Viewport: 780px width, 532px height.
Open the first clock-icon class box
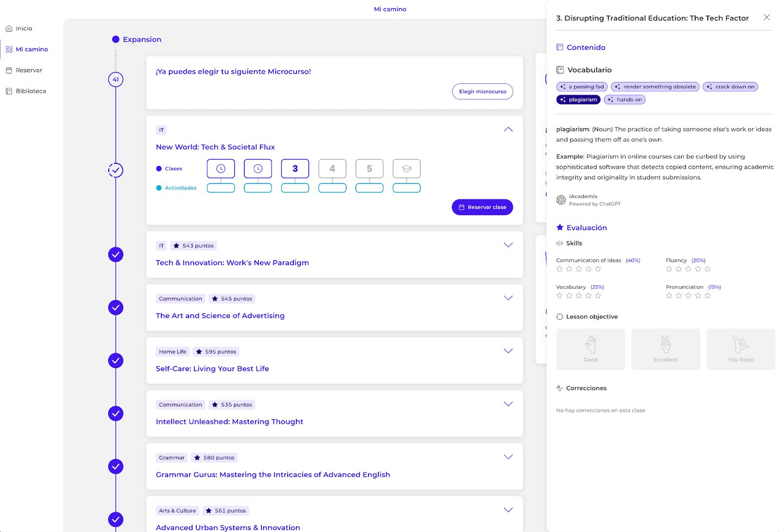click(221, 169)
